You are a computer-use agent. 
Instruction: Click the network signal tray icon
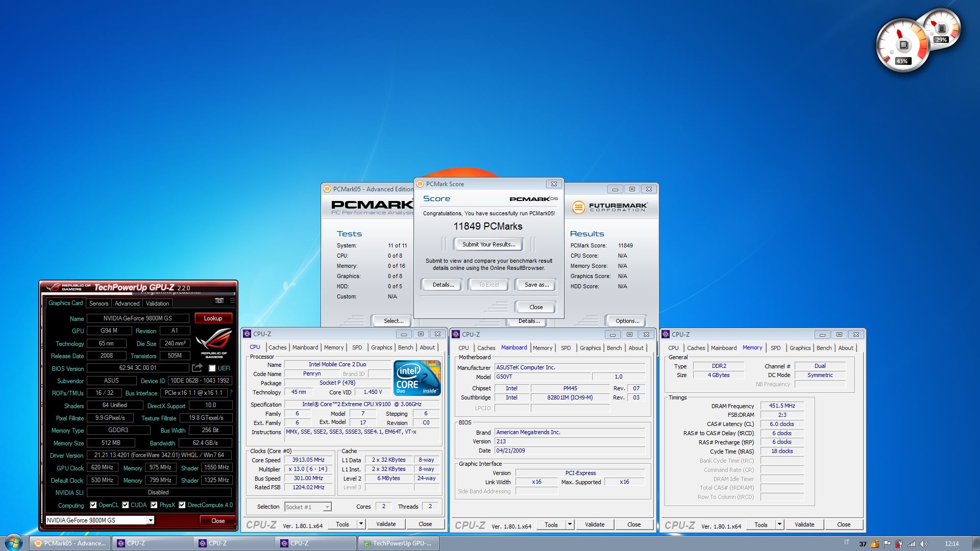point(911,544)
